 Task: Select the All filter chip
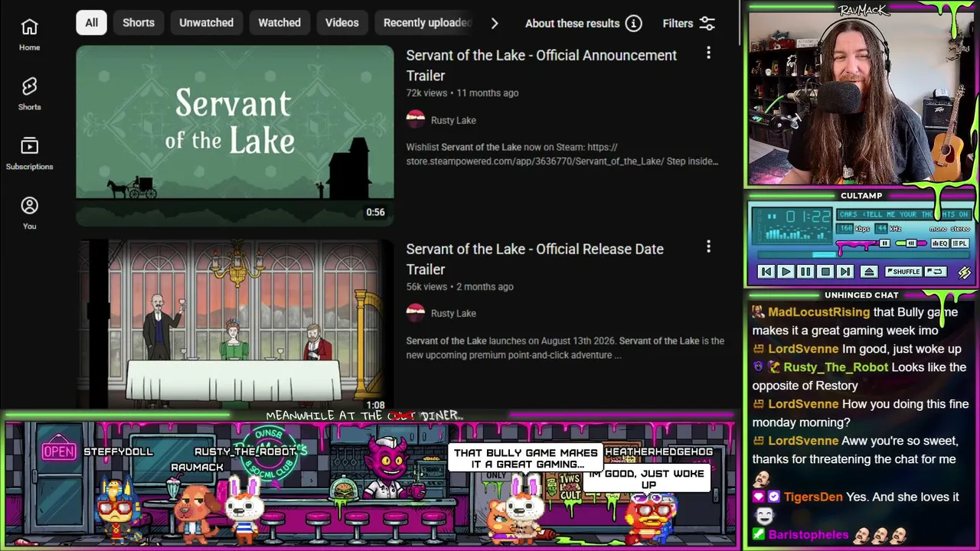click(x=91, y=23)
